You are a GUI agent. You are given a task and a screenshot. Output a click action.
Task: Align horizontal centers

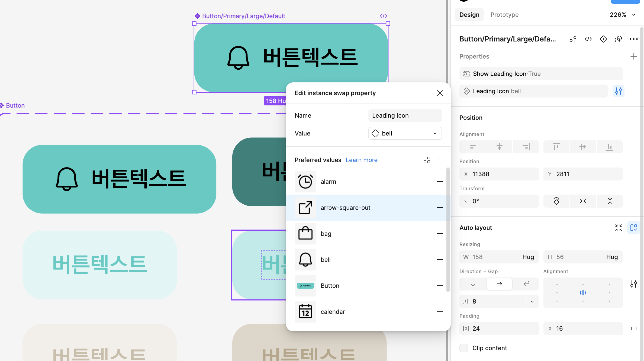499,147
